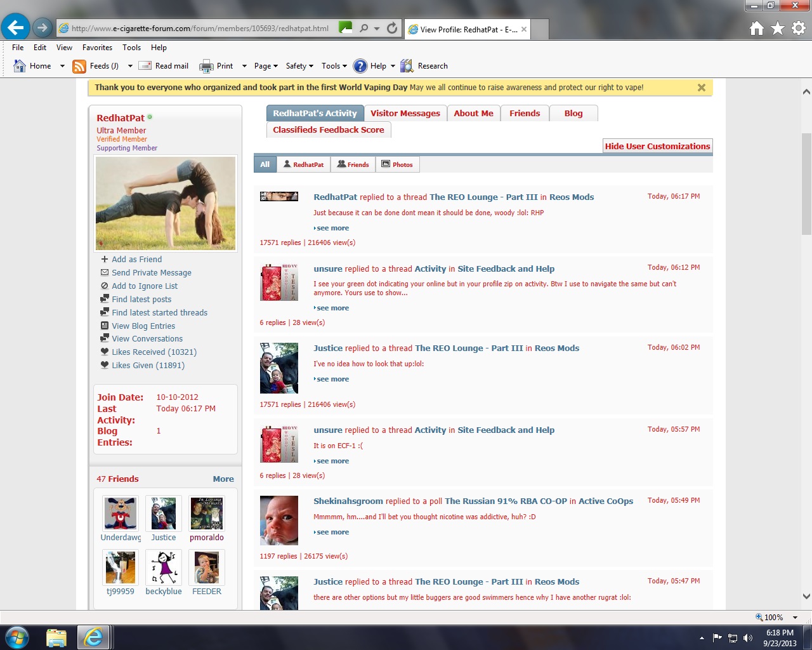Screen dimensions: 812x650
Task: Switch to the Blog tab
Action: point(573,113)
